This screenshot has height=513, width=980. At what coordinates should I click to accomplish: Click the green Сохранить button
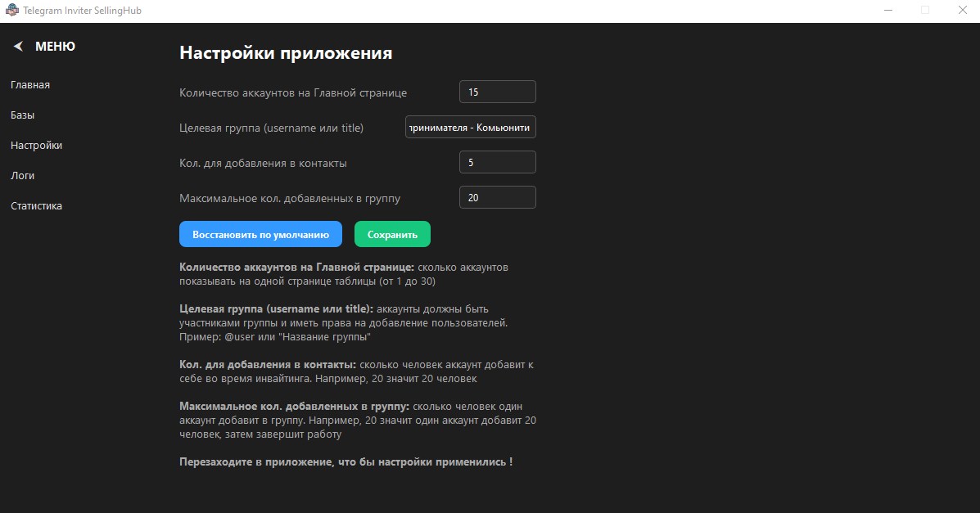point(392,234)
